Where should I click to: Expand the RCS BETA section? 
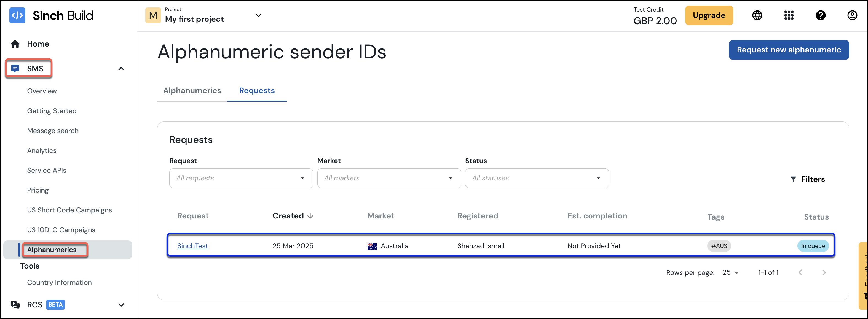click(121, 305)
